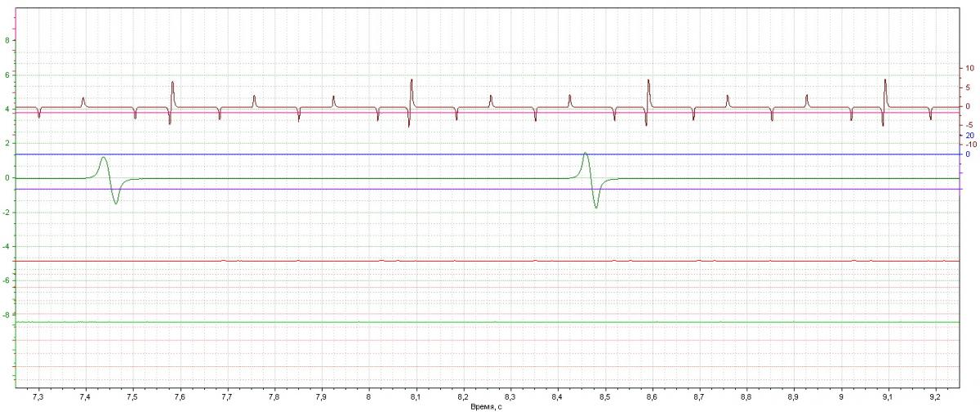Viewport: 980px width, 412px height.
Task: Click the 7,4 tick label on time axis
Action: [86, 396]
